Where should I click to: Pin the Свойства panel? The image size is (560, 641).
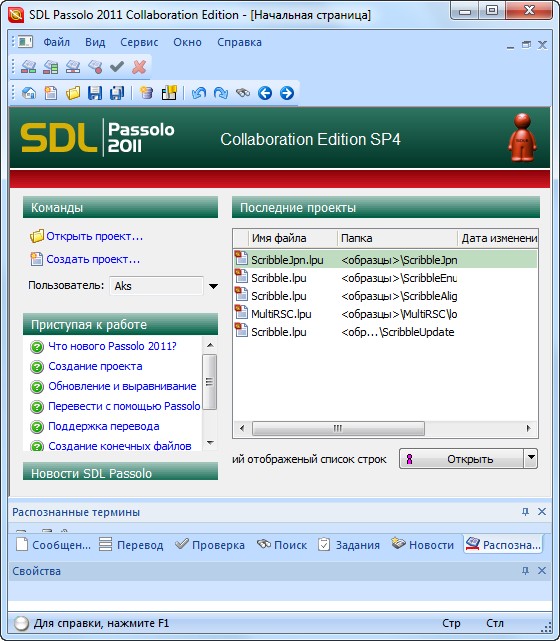pos(525,571)
